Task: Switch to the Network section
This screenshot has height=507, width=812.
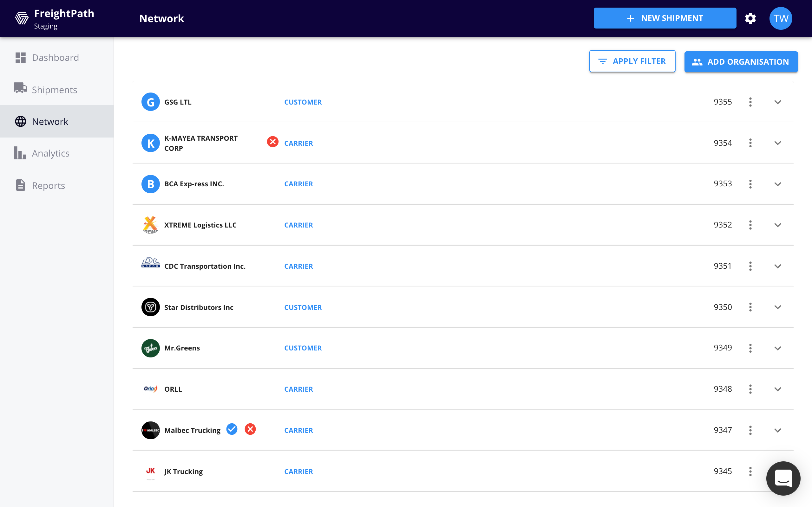Action: point(50,121)
